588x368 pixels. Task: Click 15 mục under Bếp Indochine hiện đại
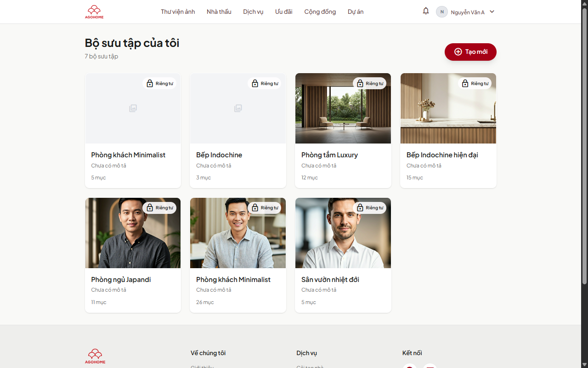pyautogui.click(x=415, y=178)
